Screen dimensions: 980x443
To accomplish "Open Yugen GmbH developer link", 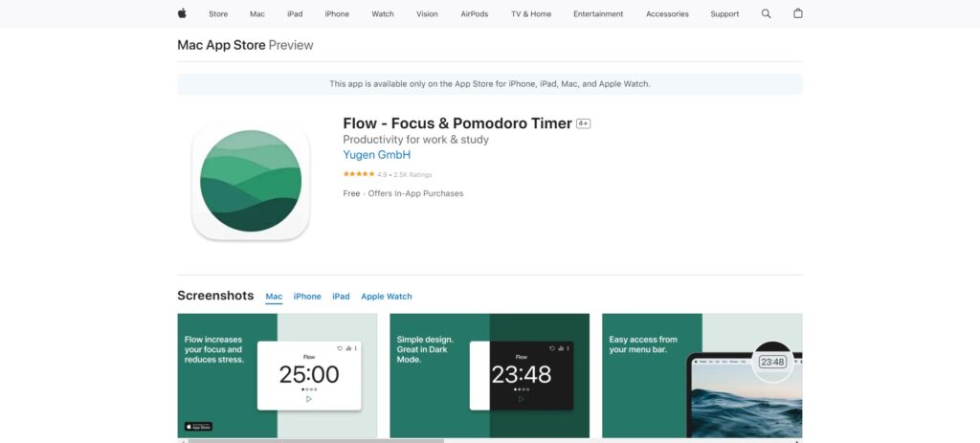I will pos(377,155).
